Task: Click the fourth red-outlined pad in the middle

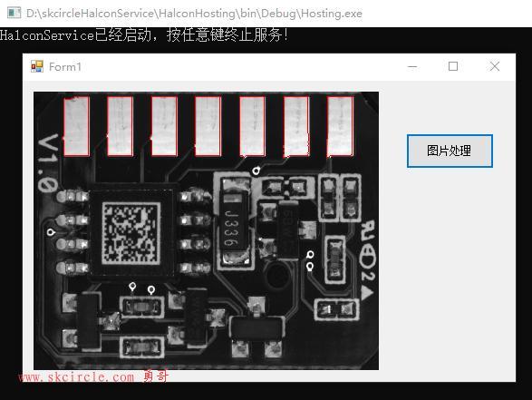Action: pos(208,126)
